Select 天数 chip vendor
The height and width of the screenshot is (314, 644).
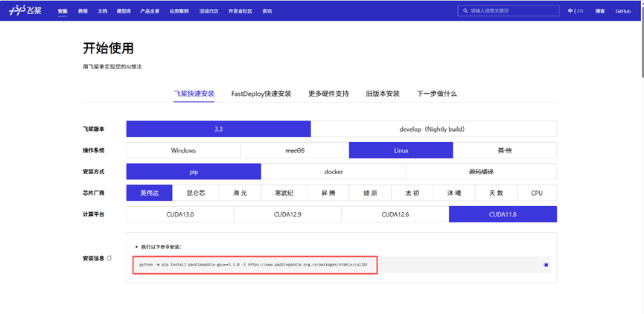(496, 193)
